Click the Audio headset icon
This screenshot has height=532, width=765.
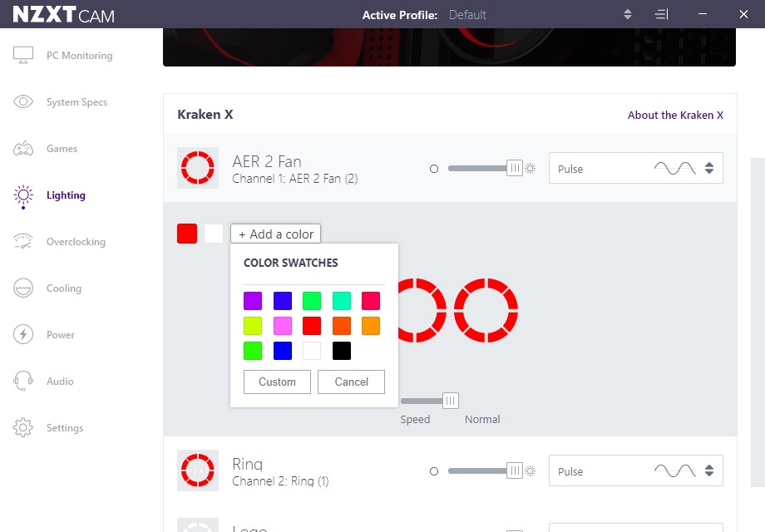(x=23, y=381)
